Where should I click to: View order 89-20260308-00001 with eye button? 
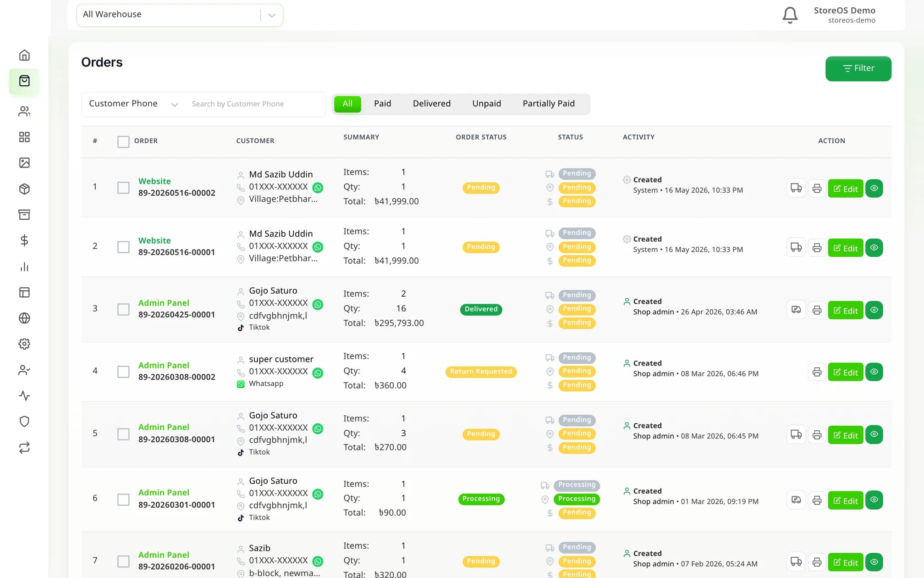pyautogui.click(x=874, y=434)
